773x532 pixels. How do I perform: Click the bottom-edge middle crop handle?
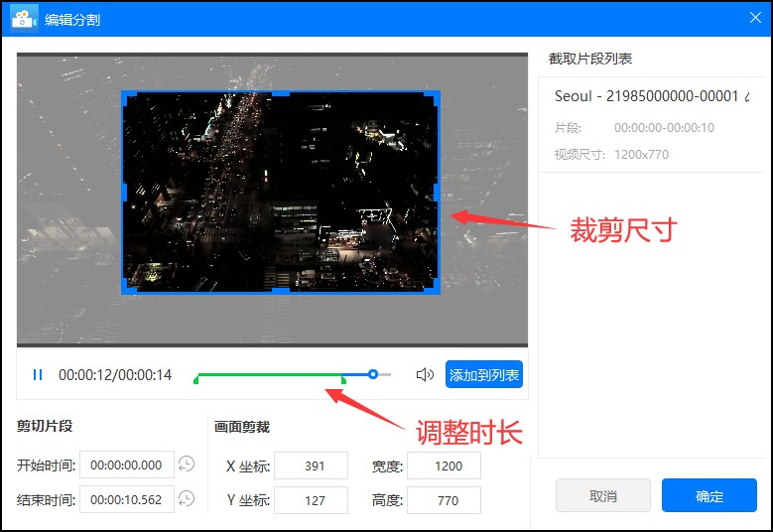281,292
